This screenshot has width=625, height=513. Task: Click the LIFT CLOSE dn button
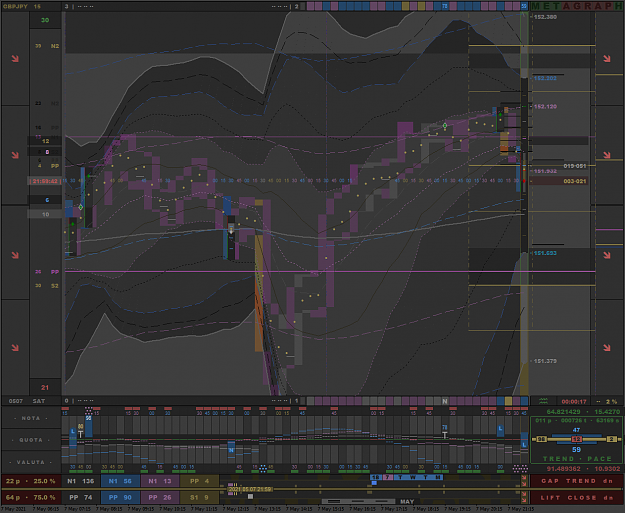coord(577,497)
